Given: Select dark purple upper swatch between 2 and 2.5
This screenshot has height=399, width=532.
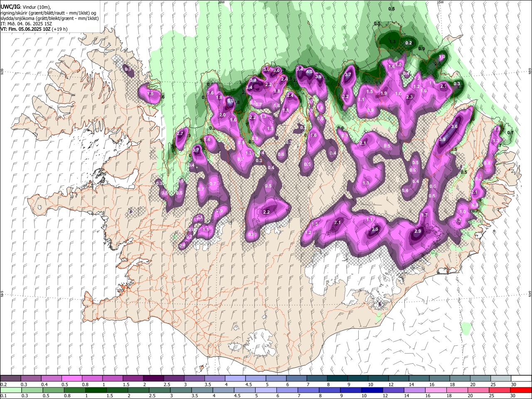Looking at the screenshot, I should coord(153,378).
